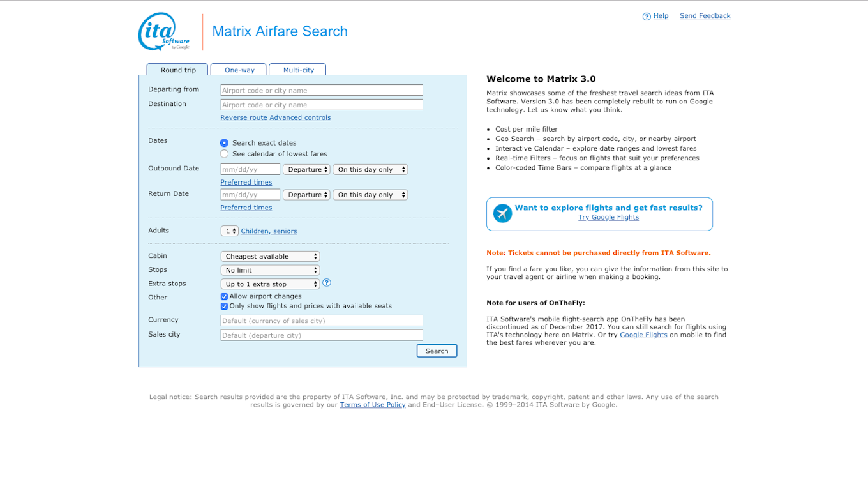Click the help icon beside Extra stops
868x477 pixels.
click(x=327, y=283)
